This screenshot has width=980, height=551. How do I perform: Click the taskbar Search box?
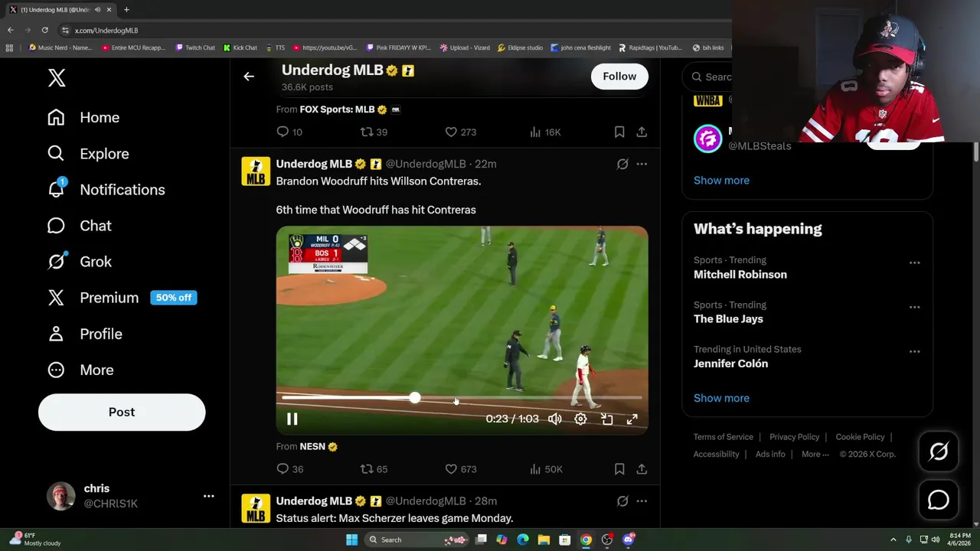pos(415,540)
